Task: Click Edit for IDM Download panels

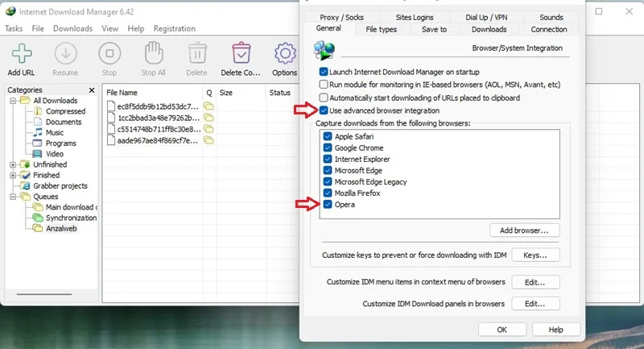Action: click(535, 304)
